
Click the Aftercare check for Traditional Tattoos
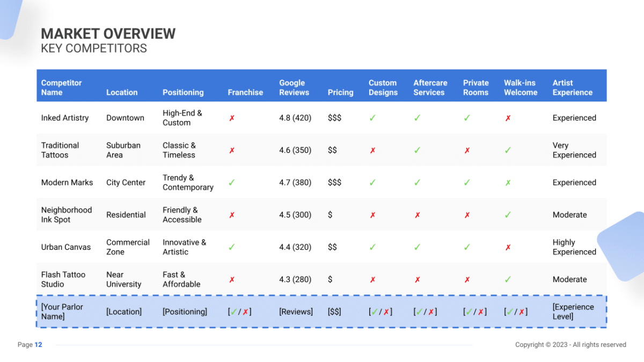click(x=417, y=150)
